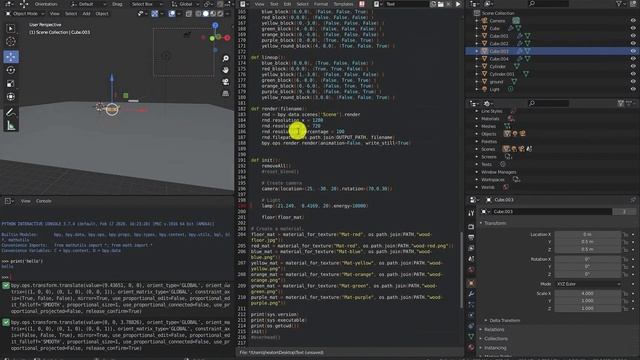Select Cylinder.001 in the outliner
Screen dimensions: 640x360
pyautogui.click(x=502, y=74)
